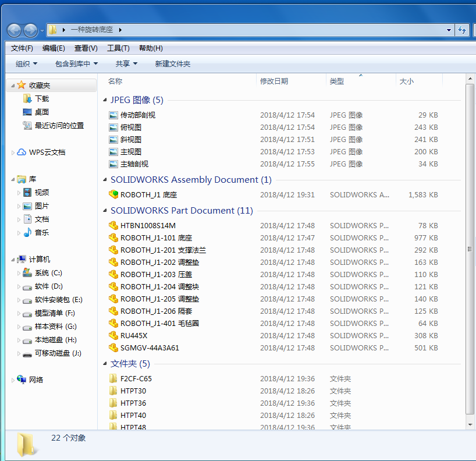This screenshot has width=476, height=461.
Task: Click the RU445X part file icon
Action: tap(113, 335)
